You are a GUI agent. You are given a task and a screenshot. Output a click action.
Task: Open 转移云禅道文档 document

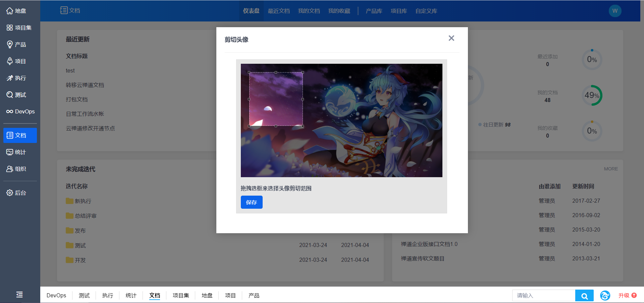tap(85, 85)
